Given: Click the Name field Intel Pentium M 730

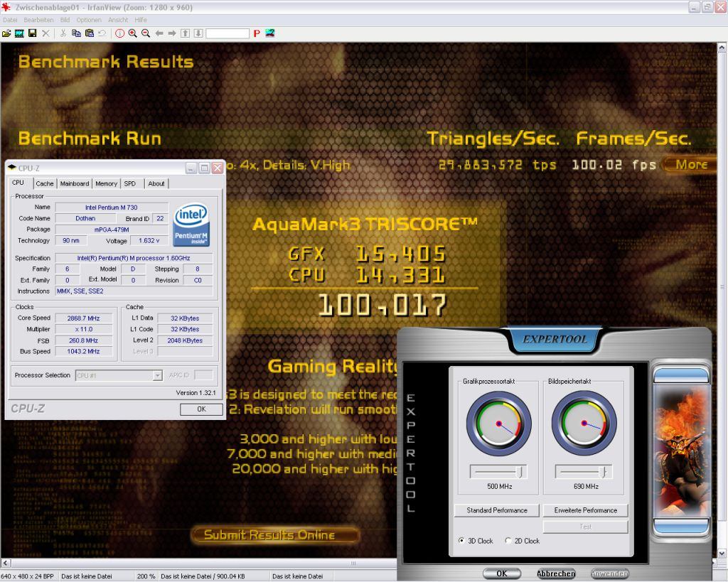Looking at the screenshot, I should tap(112, 208).
